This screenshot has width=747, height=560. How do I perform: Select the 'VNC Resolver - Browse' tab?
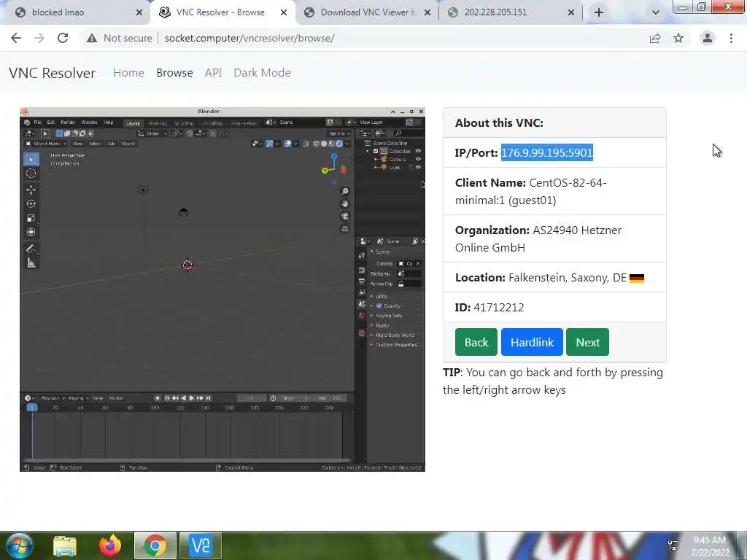click(222, 12)
